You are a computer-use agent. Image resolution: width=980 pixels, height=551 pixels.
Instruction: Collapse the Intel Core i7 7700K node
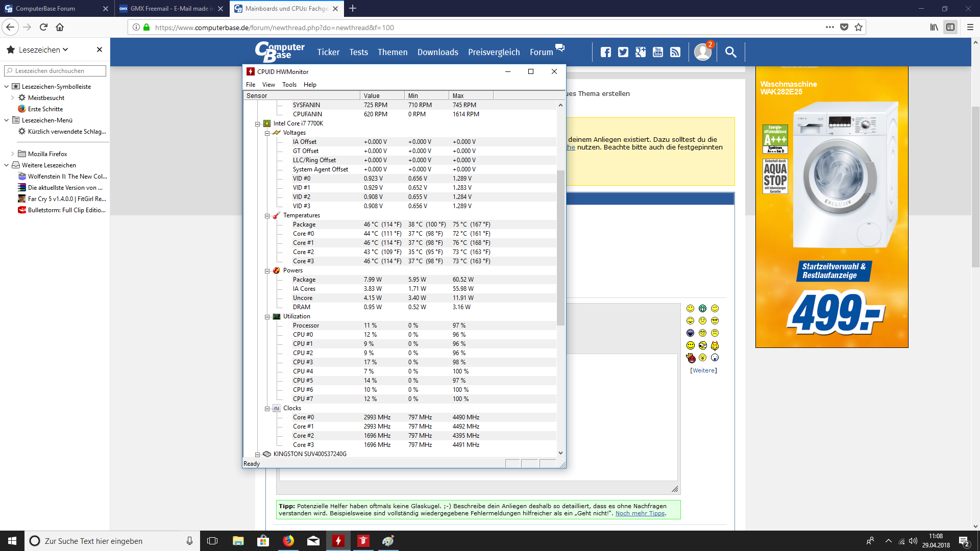[258, 124]
